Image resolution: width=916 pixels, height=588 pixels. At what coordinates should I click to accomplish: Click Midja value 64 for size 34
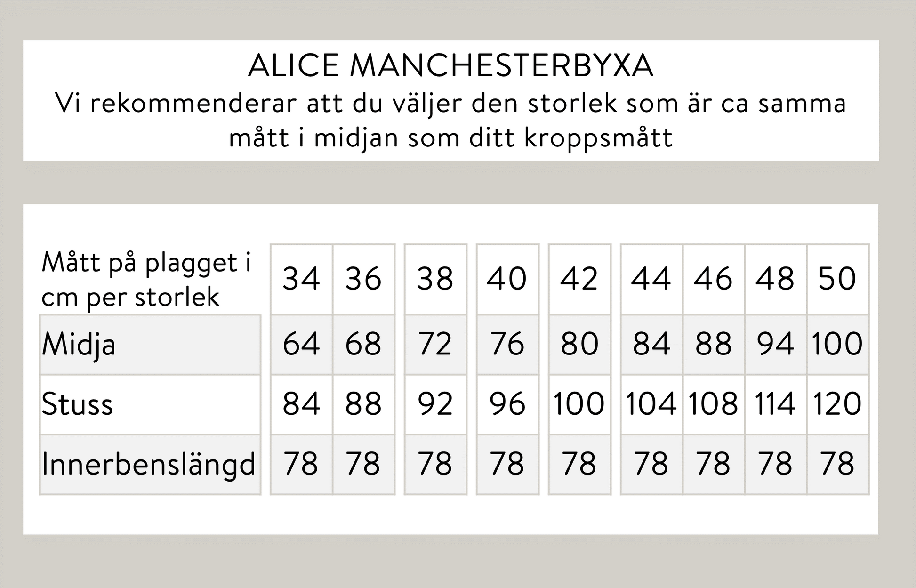[301, 344]
